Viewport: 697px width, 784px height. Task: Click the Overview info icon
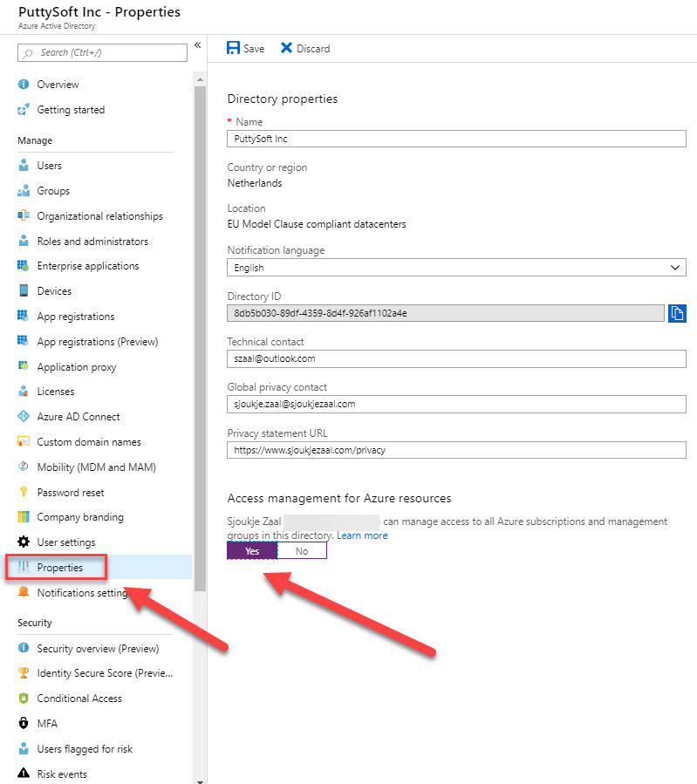click(24, 84)
